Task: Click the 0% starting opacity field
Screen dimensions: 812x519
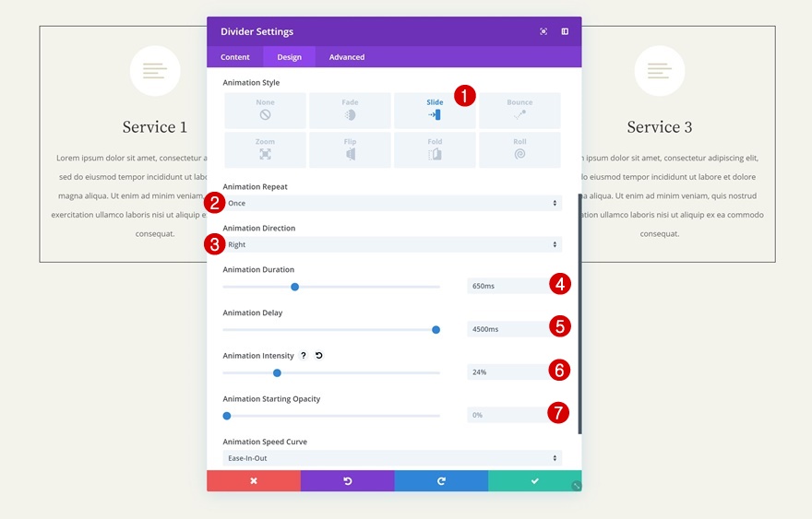Action: point(514,415)
